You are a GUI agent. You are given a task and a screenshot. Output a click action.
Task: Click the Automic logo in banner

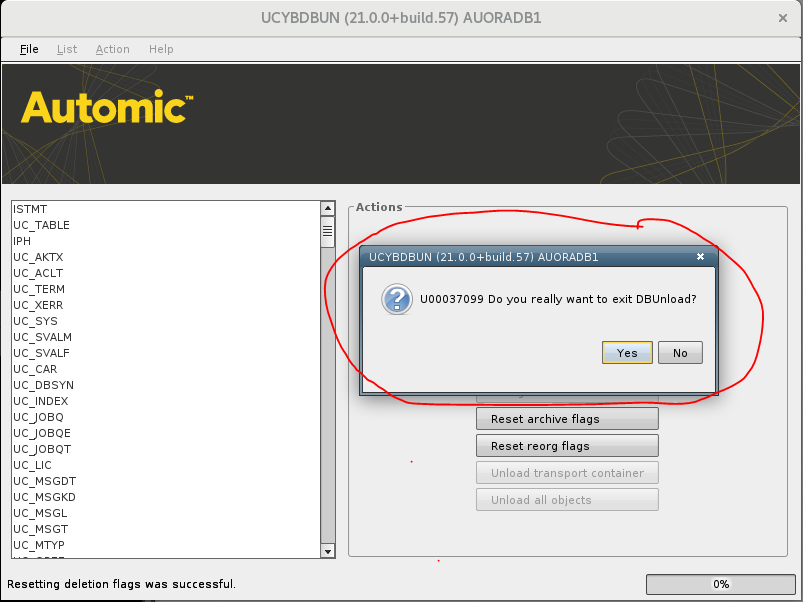[x=107, y=106]
